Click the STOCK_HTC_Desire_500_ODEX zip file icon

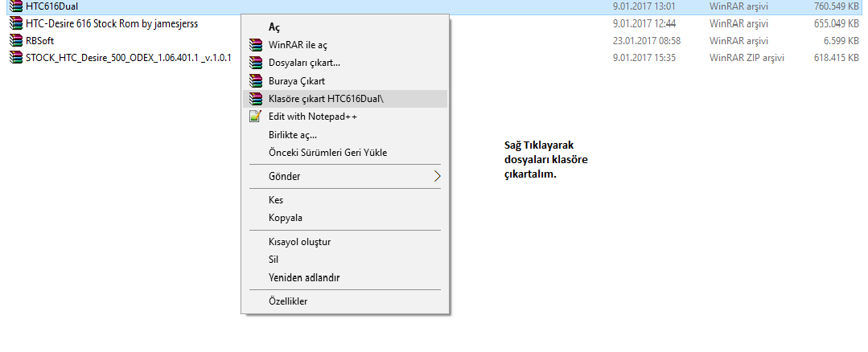(16, 58)
